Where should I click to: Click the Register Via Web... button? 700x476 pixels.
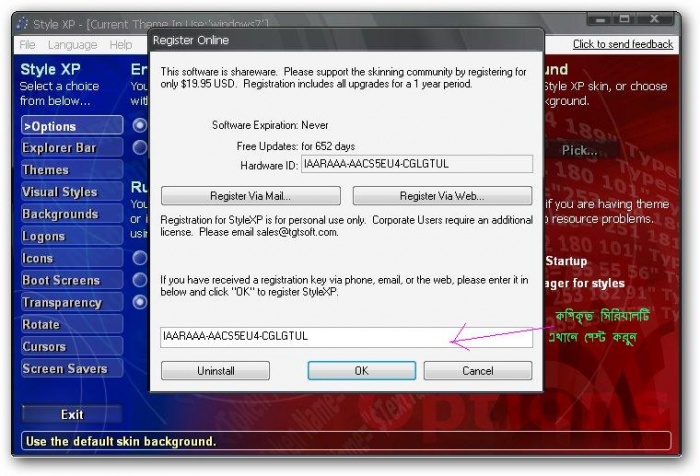442,196
